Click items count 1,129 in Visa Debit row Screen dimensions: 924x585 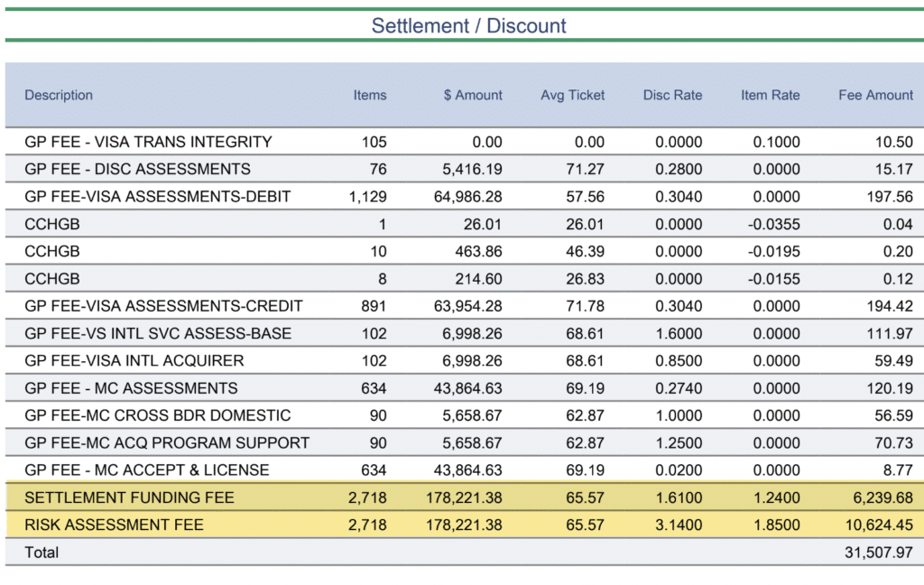click(368, 197)
